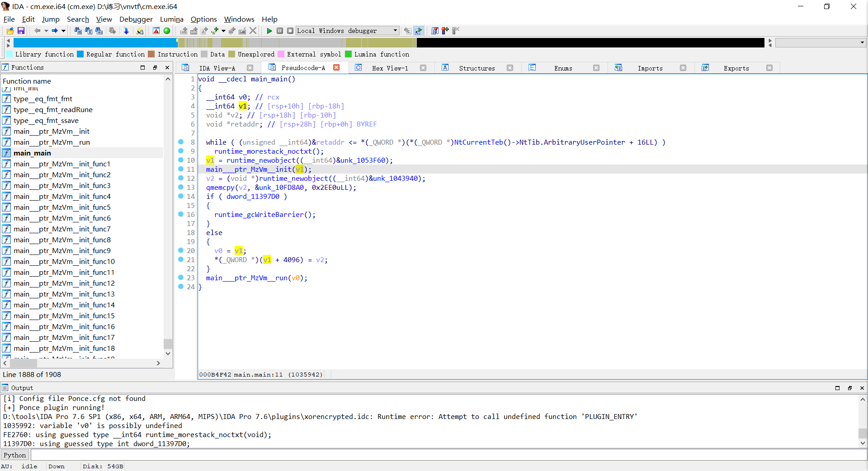Close the Output window panel
Screen dimensions: 868x471
click(862, 388)
